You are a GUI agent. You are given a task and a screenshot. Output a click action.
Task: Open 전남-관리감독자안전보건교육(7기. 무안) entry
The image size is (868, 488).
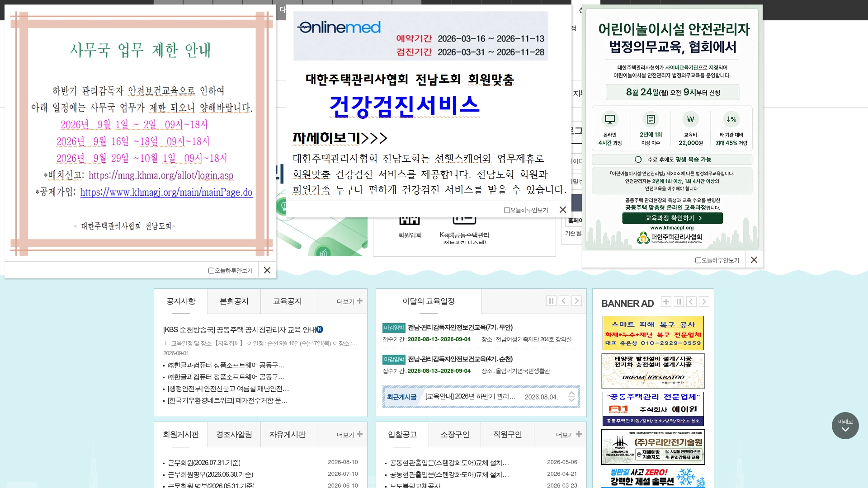(460, 328)
